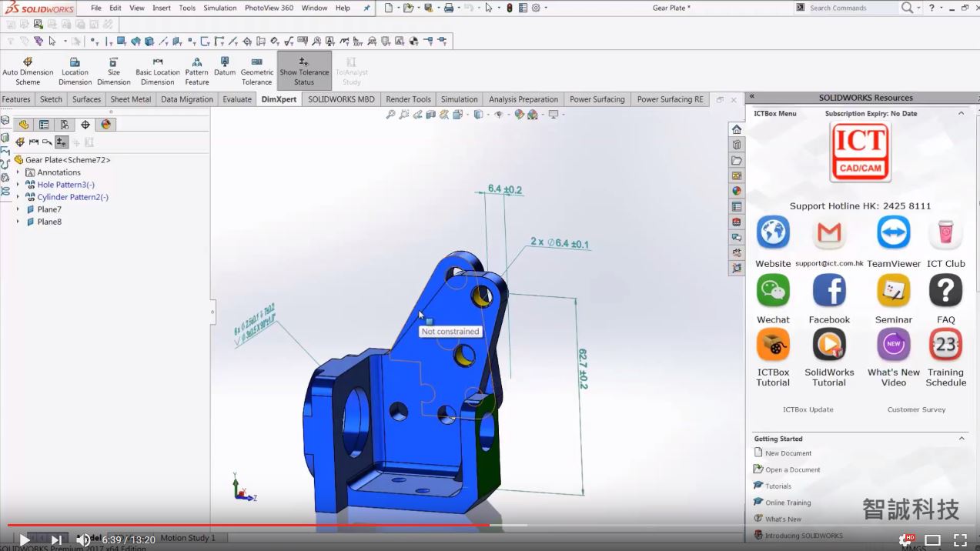980x551 pixels.
Task: Select the Location Dimension tool
Action: tap(75, 70)
